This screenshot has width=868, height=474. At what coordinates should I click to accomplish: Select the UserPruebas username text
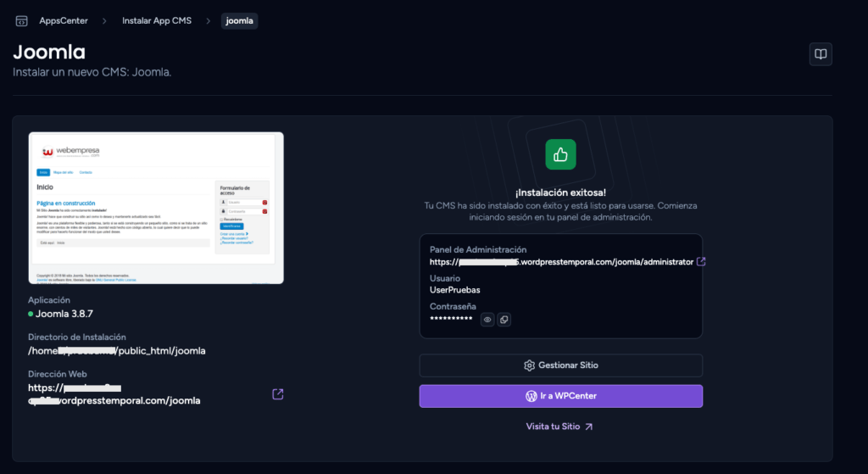[454, 290]
